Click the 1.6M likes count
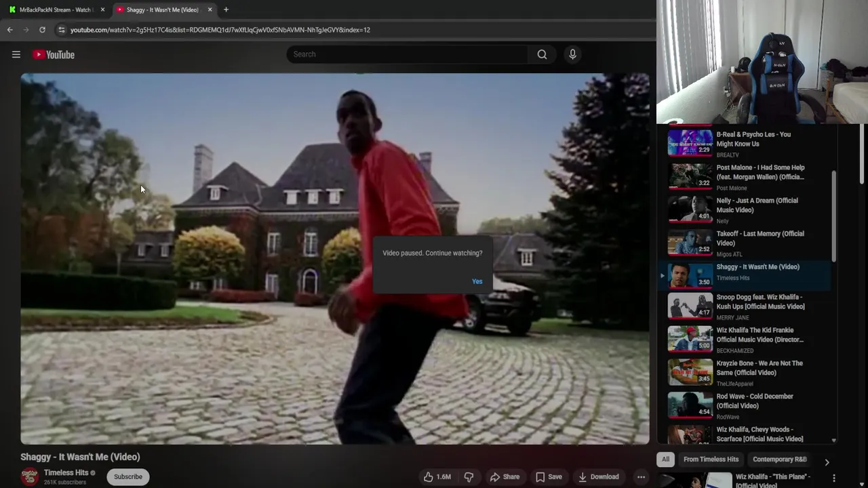 443,477
